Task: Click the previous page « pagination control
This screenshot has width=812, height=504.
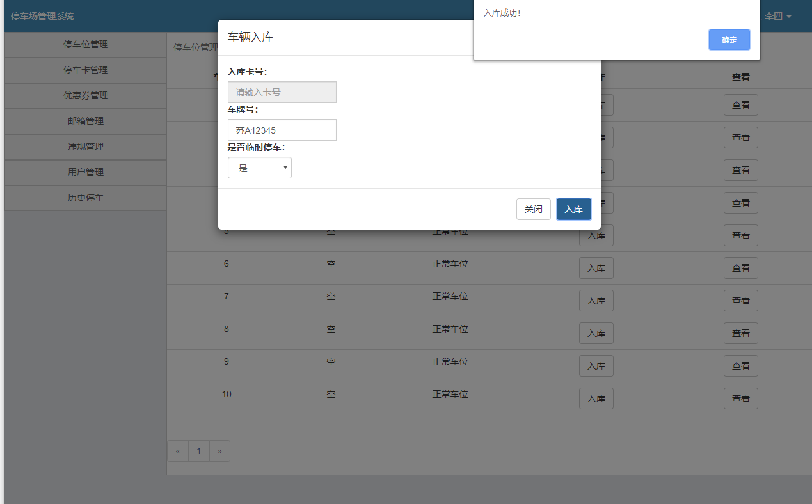Action: coord(178,451)
